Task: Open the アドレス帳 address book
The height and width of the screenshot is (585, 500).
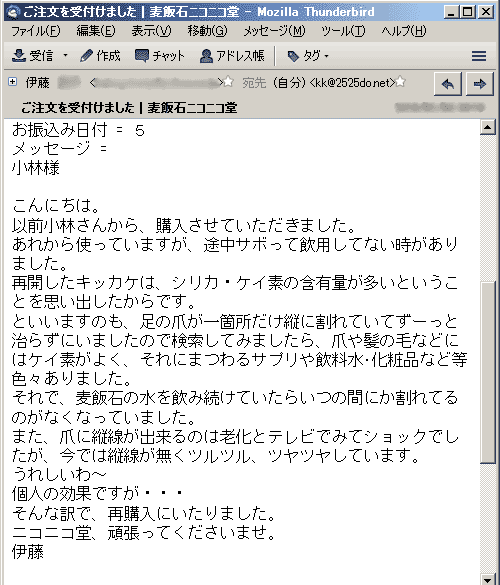Action: [x=232, y=56]
